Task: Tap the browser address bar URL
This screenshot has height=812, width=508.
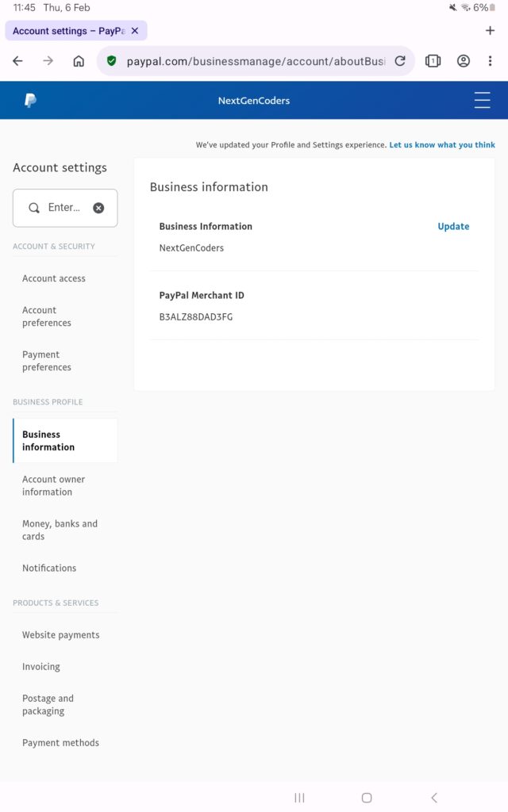Action: pyautogui.click(x=256, y=61)
